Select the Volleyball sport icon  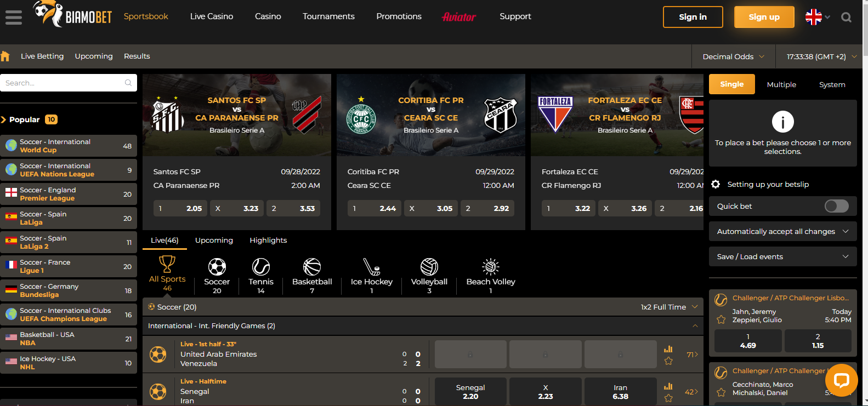point(429,267)
